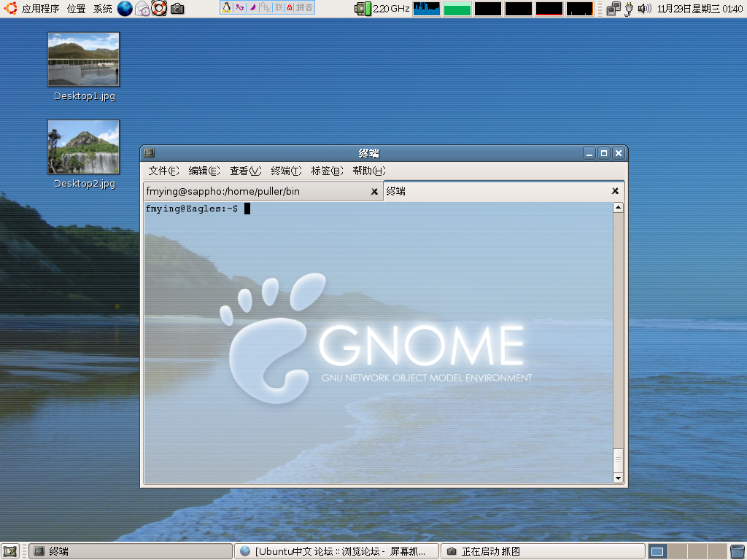Open the calendar from the date and time clock
Image resolution: width=747 pixels, height=560 pixels.
pyautogui.click(x=700, y=9)
